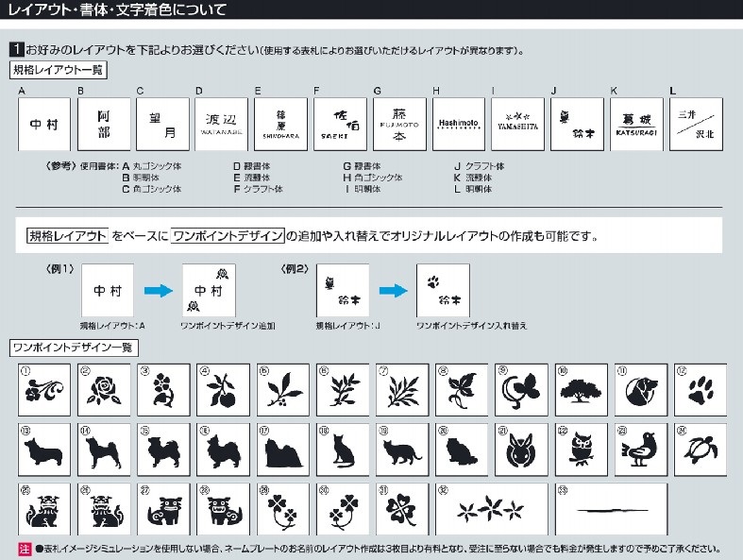The width and height of the screenshot is (743, 560).
Task: Pick the brush stroke line design 33
Action: tap(610, 508)
